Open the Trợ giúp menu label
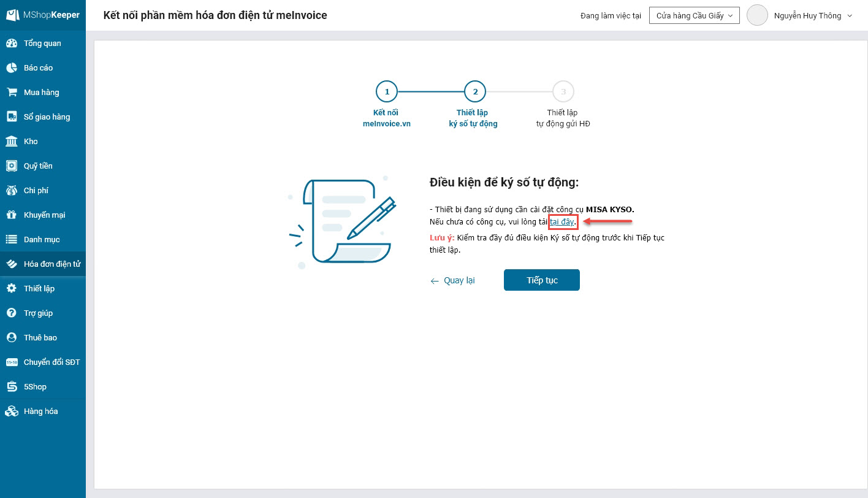 tap(38, 313)
